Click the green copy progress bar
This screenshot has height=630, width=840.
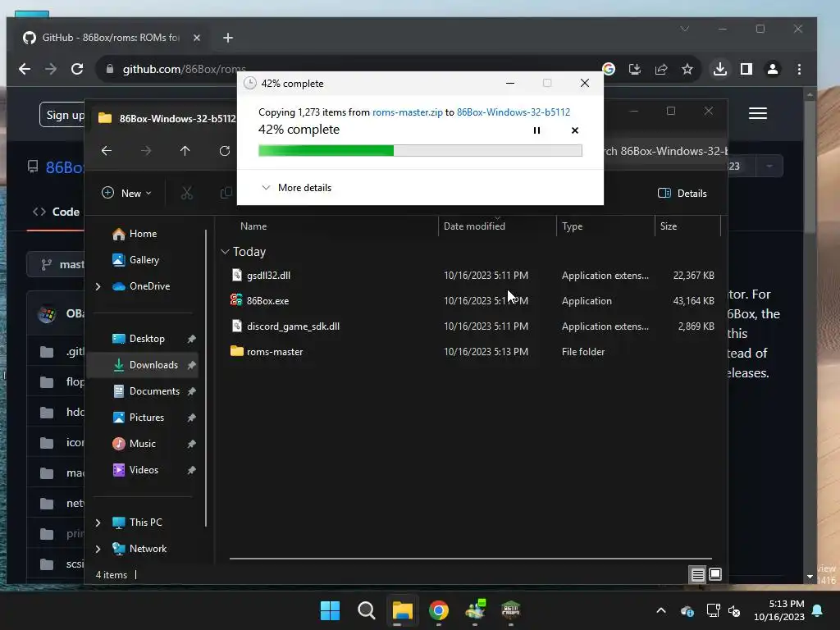tap(420, 151)
